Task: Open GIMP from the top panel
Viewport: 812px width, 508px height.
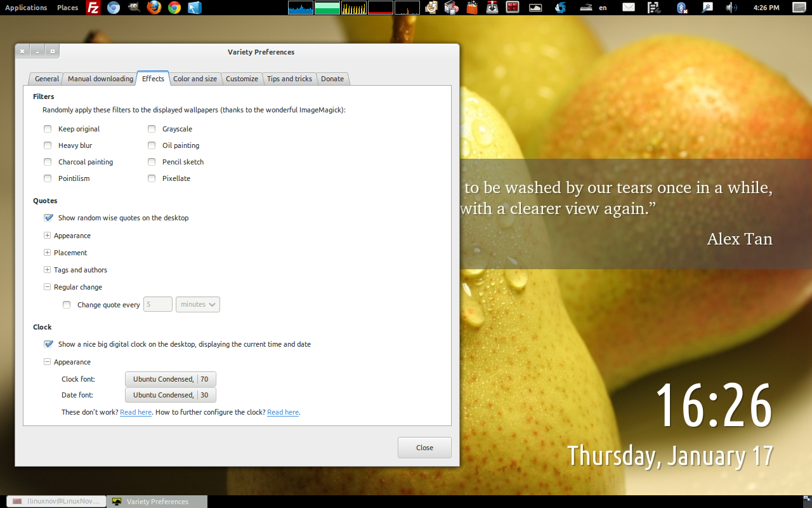Action: (x=134, y=8)
